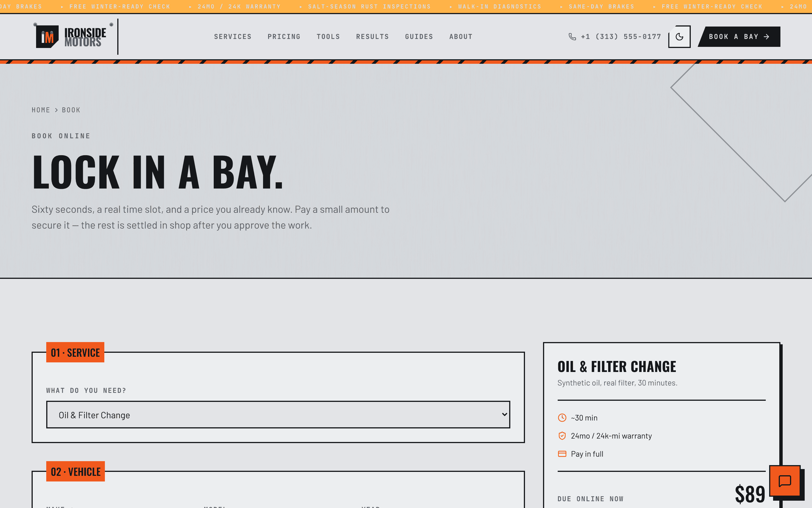Click the '01 · Service' step label

pos(75,352)
